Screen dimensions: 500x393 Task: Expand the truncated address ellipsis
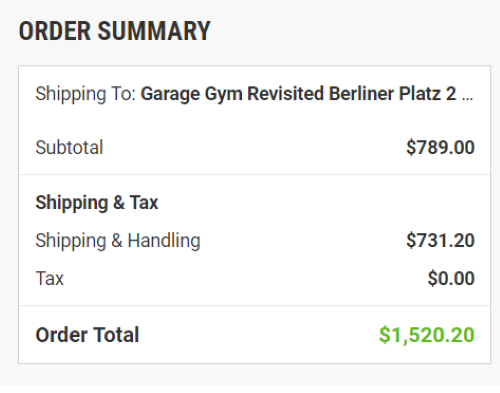point(467,97)
